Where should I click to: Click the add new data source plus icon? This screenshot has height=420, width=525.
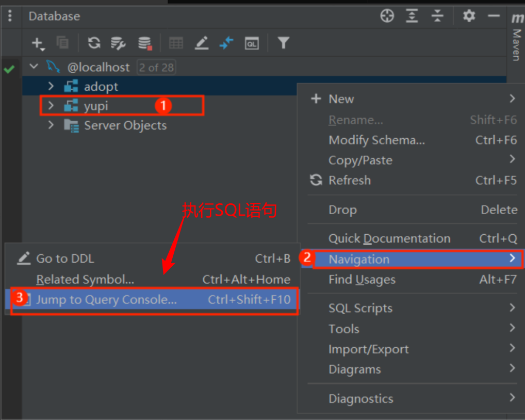(x=37, y=43)
